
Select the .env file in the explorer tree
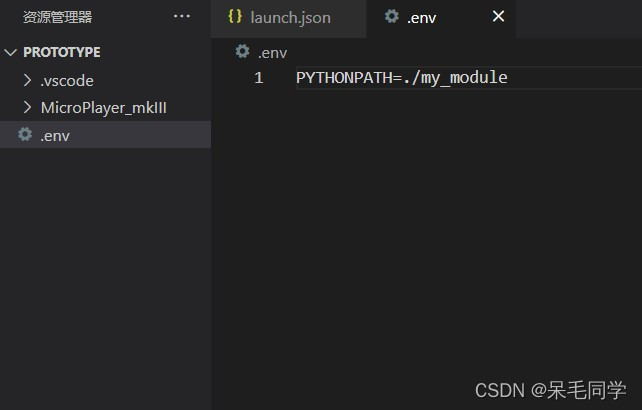[105, 135]
